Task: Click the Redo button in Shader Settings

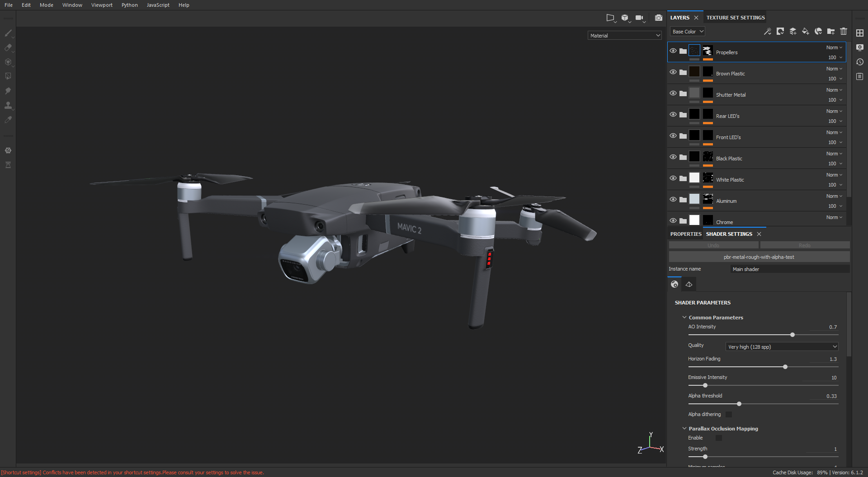Action: point(805,245)
